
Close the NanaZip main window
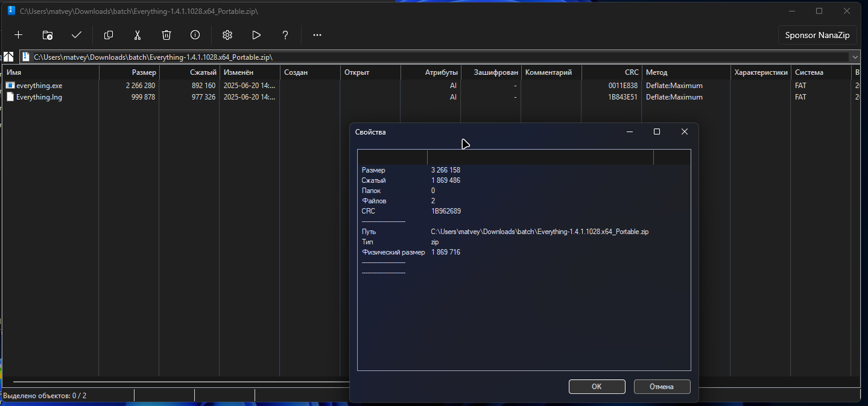[x=847, y=11]
